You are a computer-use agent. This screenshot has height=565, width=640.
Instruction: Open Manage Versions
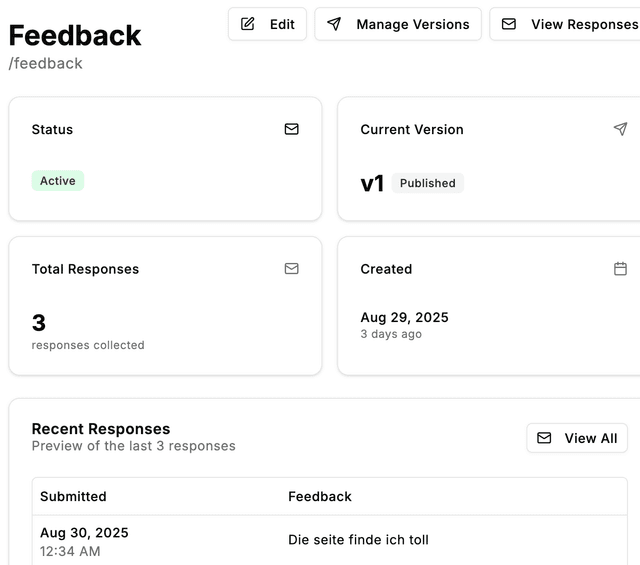[x=398, y=24]
